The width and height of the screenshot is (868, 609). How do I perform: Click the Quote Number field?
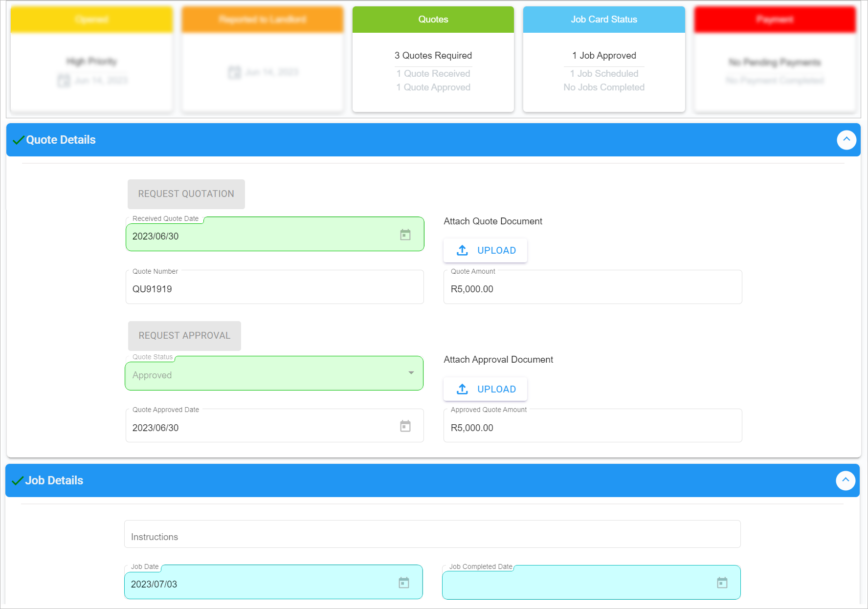pyautogui.click(x=275, y=287)
